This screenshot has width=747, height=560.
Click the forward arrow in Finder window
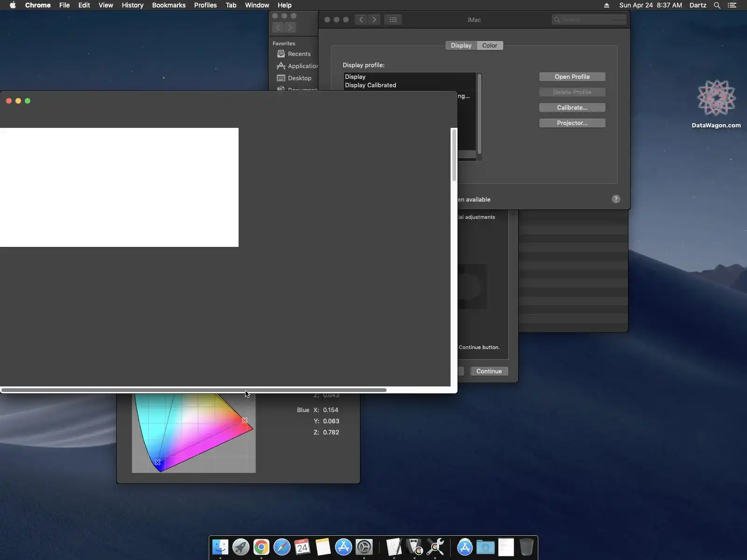(290, 28)
